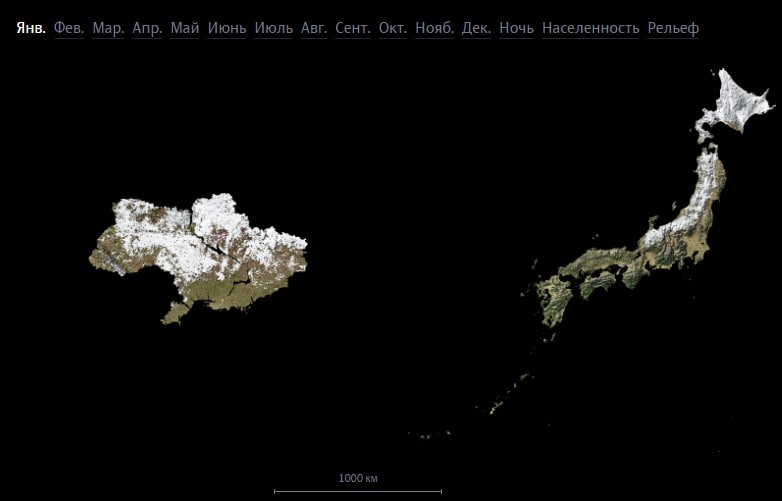Show the Ночь night lights map
Viewport: 782px width, 501px height.
(516, 28)
